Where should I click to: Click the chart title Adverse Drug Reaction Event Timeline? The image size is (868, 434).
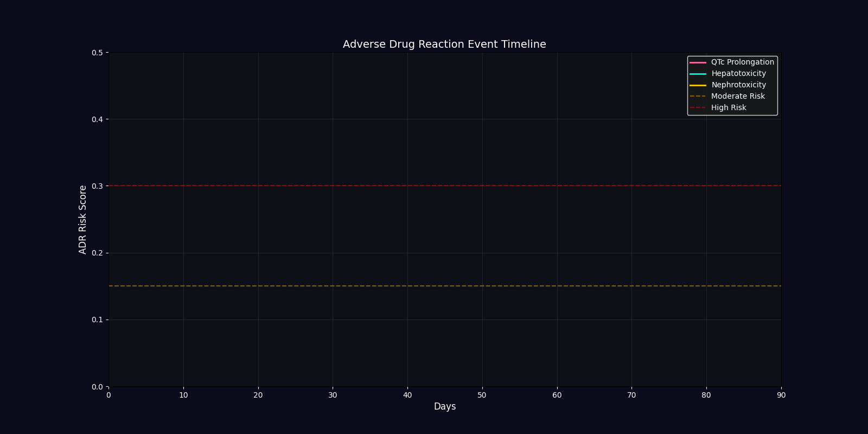(444, 44)
